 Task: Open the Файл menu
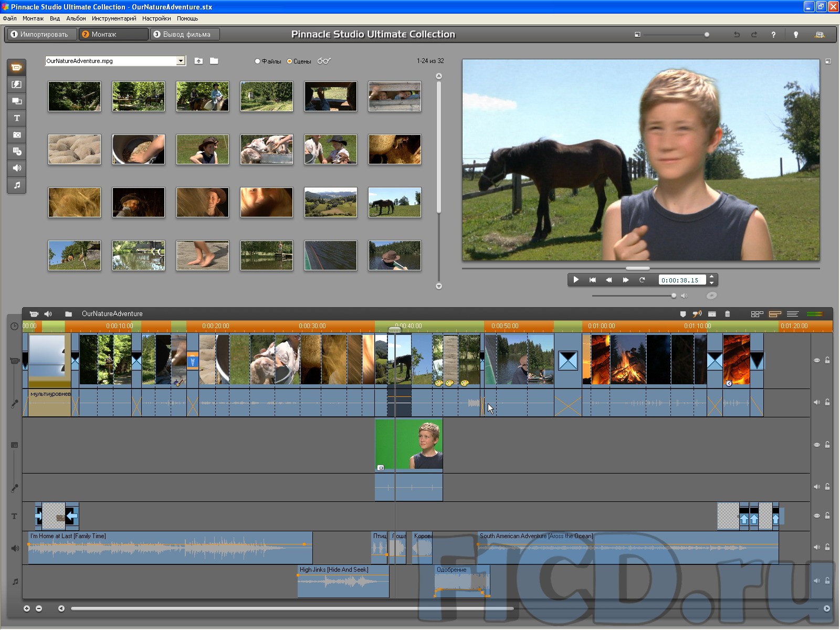(x=9, y=18)
